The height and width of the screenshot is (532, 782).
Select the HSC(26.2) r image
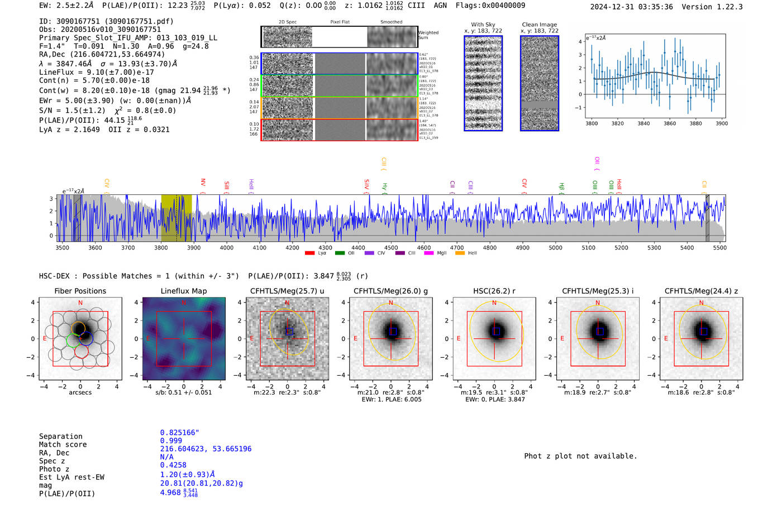click(494, 339)
